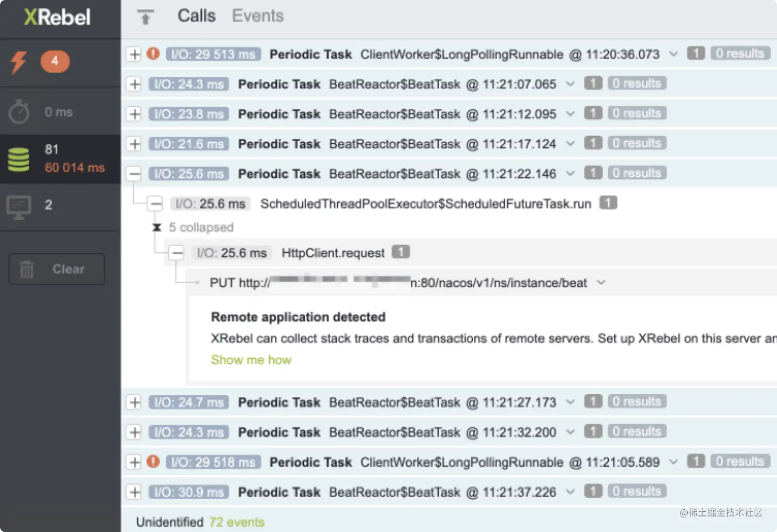Viewport: 777px width, 532px height.
Task: Click the I/O: 30.9 ms label
Action: (x=189, y=492)
